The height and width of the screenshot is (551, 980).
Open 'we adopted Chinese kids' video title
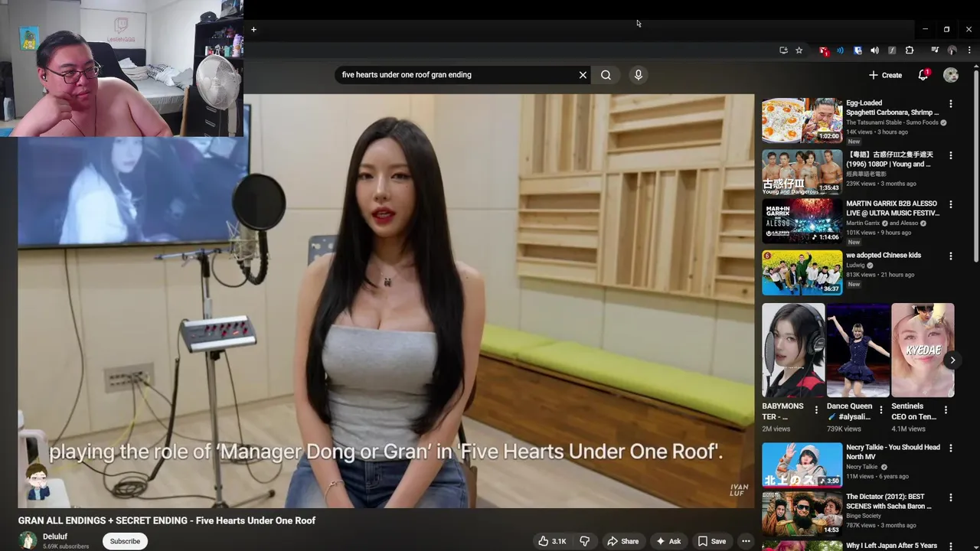[x=884, y=256]
